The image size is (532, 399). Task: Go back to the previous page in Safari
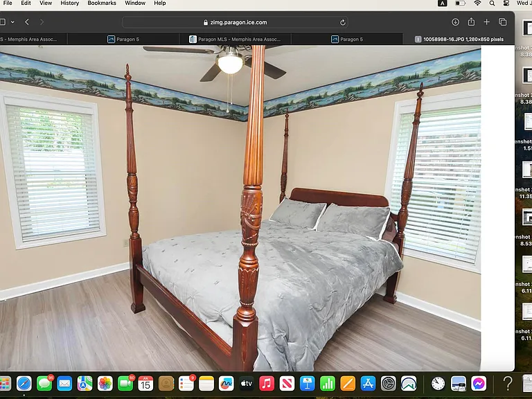(x=27, y=22)
